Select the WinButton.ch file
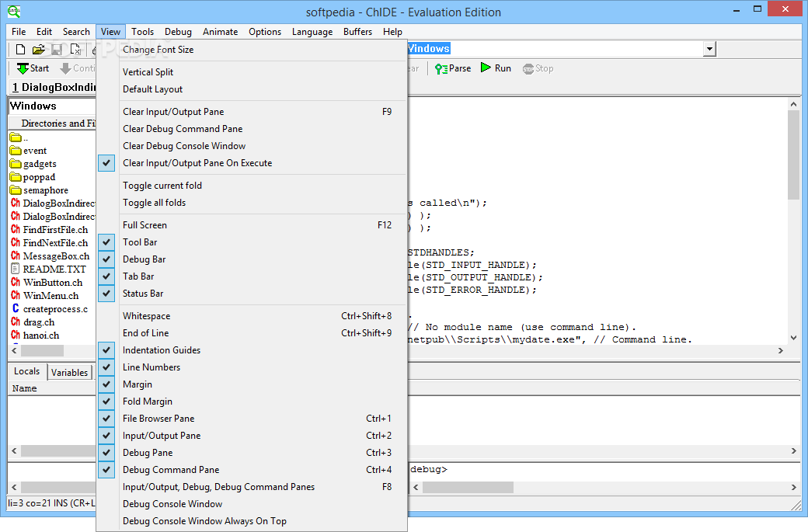Image resolution: width=808 pixels, height=532 pixels. point(47,282)
